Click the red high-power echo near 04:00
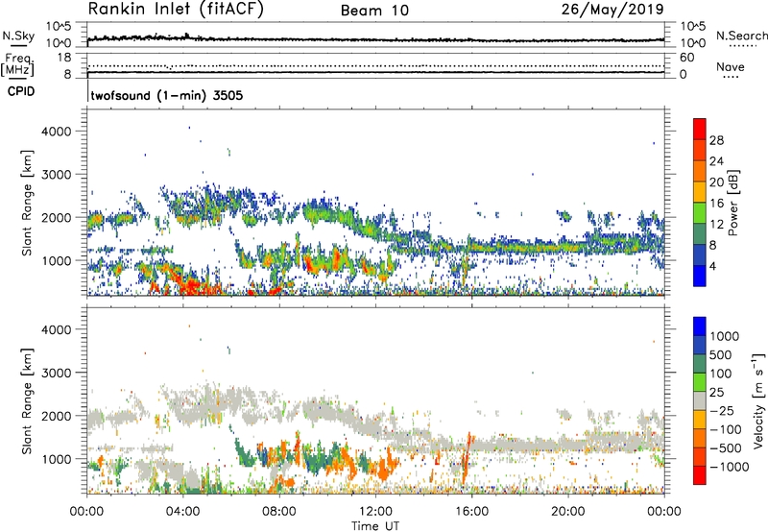Screen dimensions: 768x532 click(192, 286)
